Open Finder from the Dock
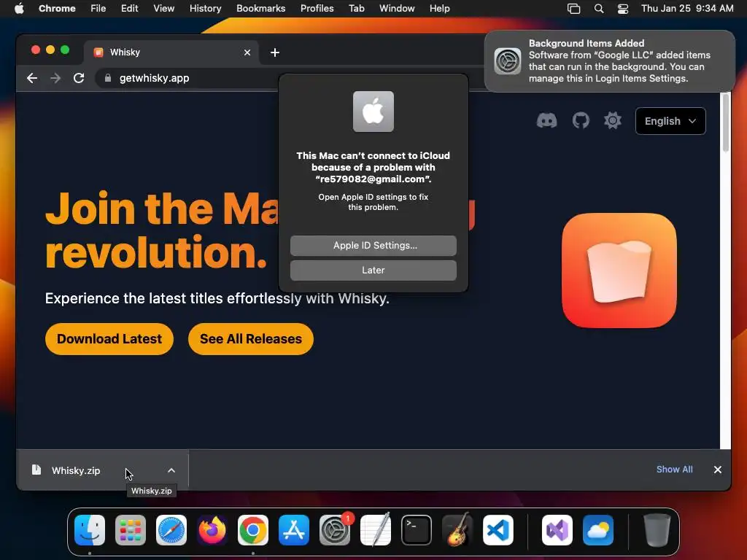The height and width of the screenshot is (560, 747). [x=90, y=530]
